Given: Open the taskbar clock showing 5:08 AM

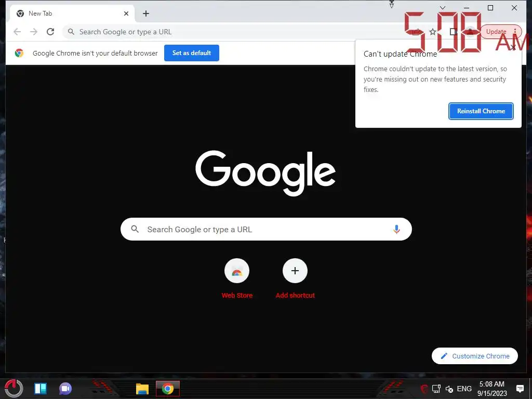Looking at the screenshot, I should click(492, 389).
